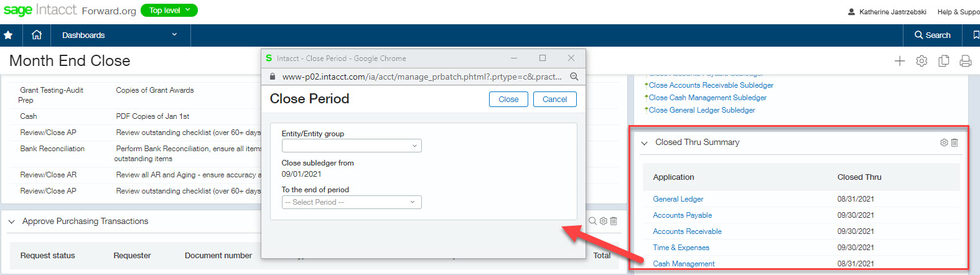Go to home via house icon
This screenshot has width=980, height=275.
pyautogui.click(x=37, y=35)
